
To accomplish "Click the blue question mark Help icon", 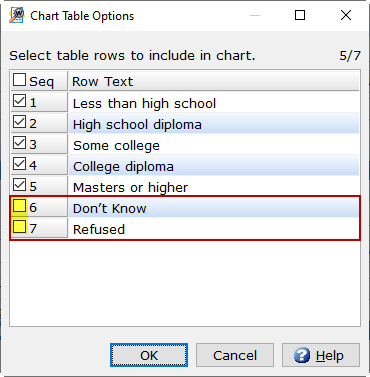I will pos(302,355).
